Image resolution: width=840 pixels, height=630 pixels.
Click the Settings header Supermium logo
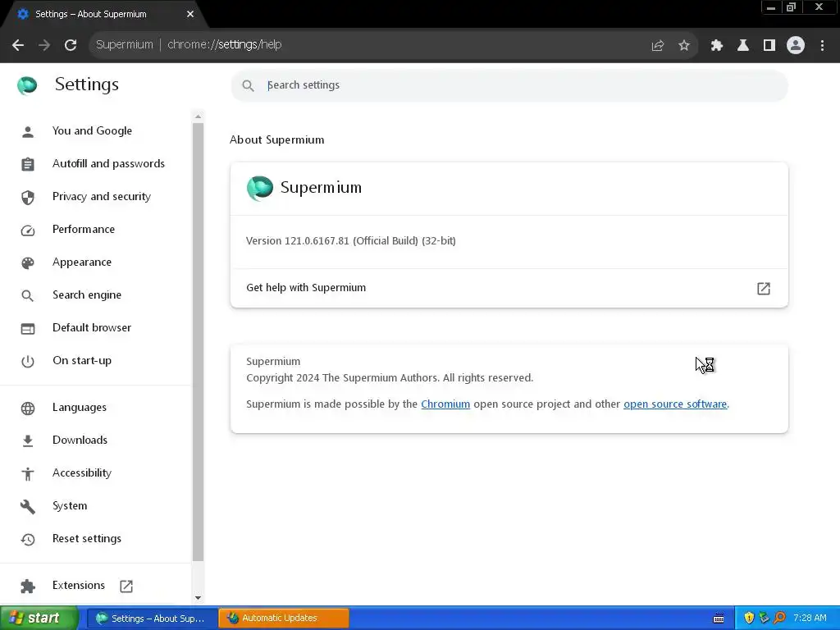(x=27, y=85)
